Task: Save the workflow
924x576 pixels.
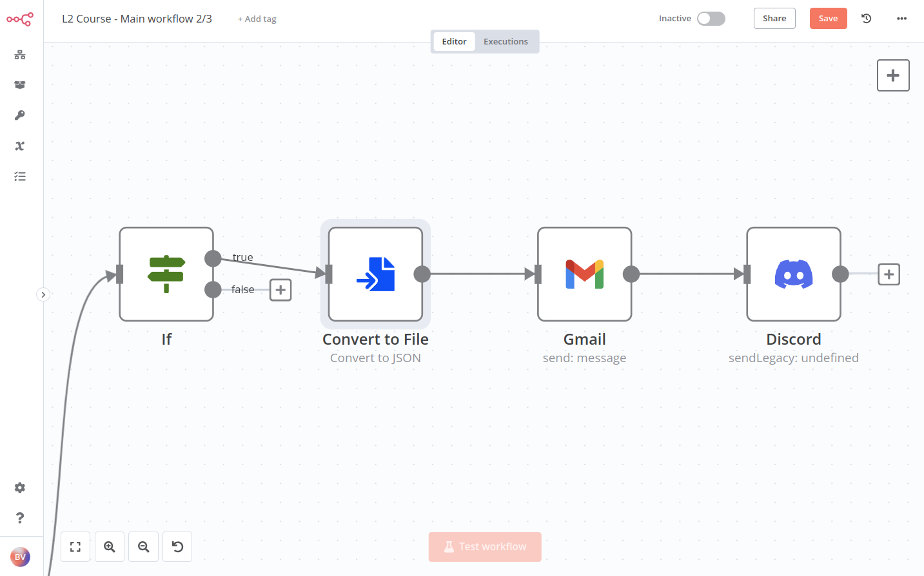Action: 828,18
